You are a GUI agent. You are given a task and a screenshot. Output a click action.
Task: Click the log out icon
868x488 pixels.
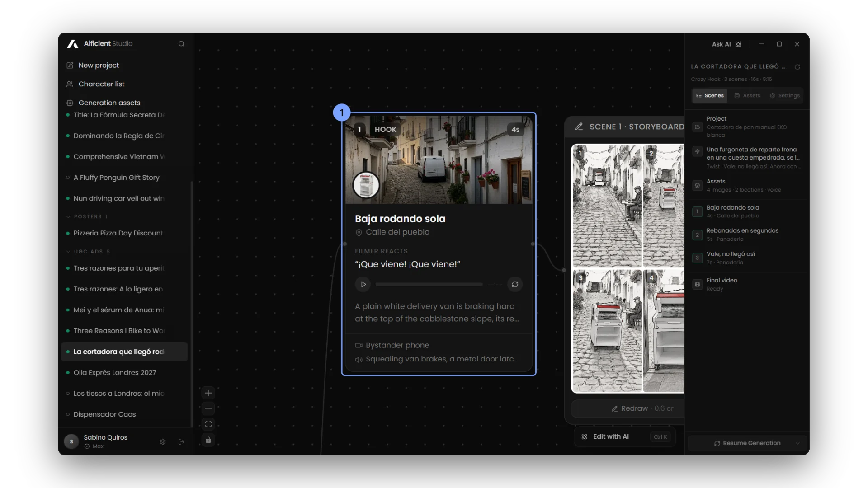182,442
